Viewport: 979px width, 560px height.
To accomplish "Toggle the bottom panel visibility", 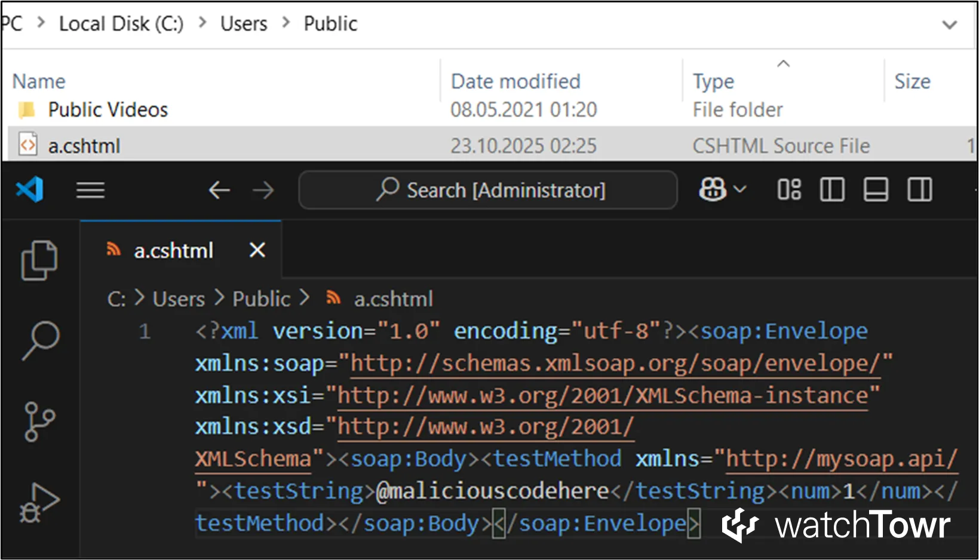I will click(x=876, y=190).
